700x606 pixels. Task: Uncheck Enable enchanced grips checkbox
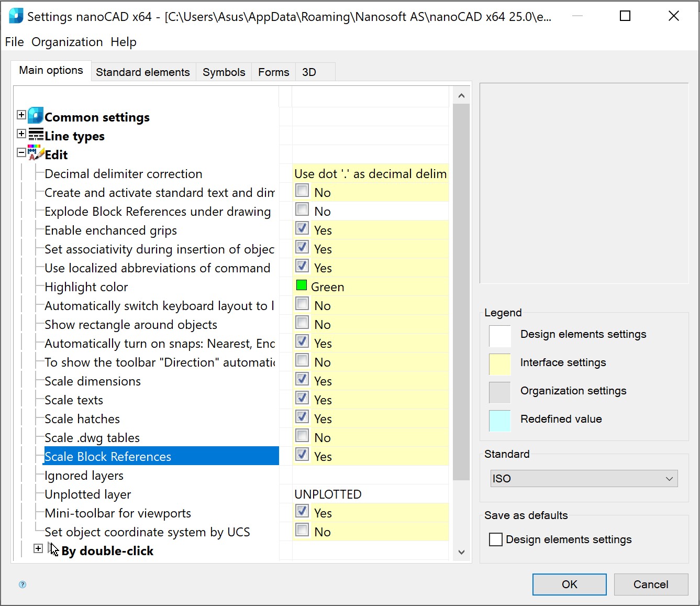302,228
